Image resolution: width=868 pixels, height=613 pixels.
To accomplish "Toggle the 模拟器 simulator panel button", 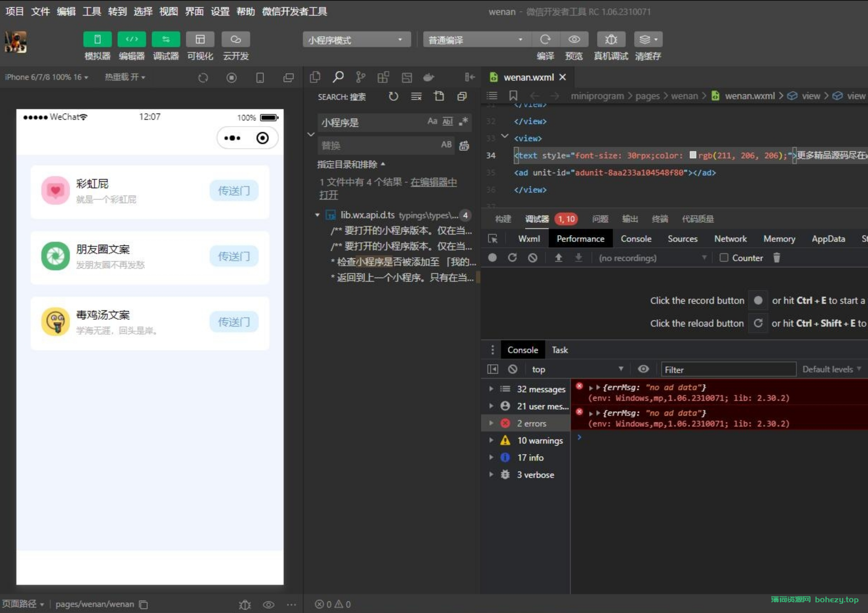I will point(97,39).
